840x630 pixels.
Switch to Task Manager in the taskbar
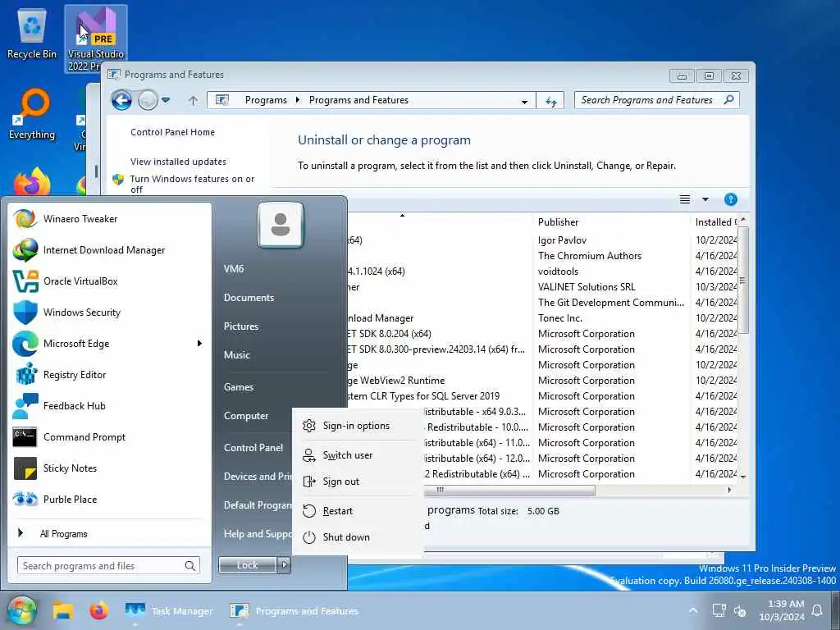168,610
